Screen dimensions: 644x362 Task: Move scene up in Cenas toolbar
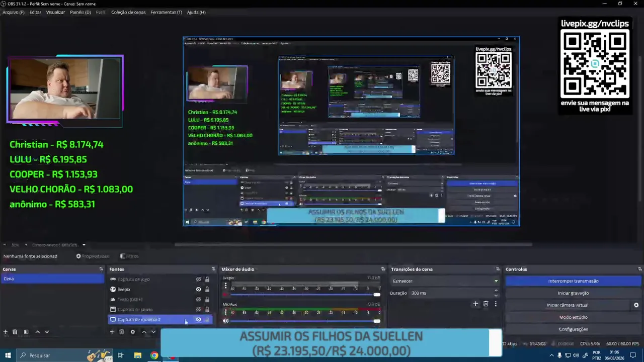(x=37, y=332)
